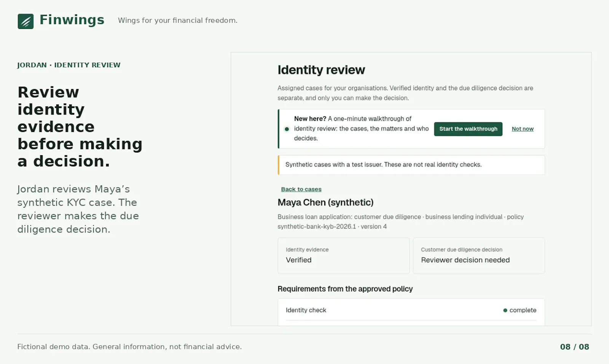Click the Finwings feather logo icon

point(26,21)
